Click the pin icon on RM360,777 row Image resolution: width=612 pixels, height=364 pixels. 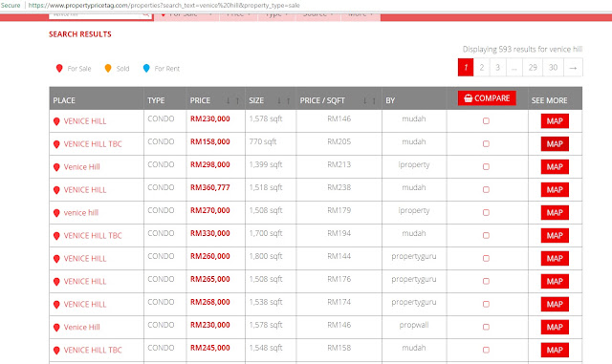point(56,190)
